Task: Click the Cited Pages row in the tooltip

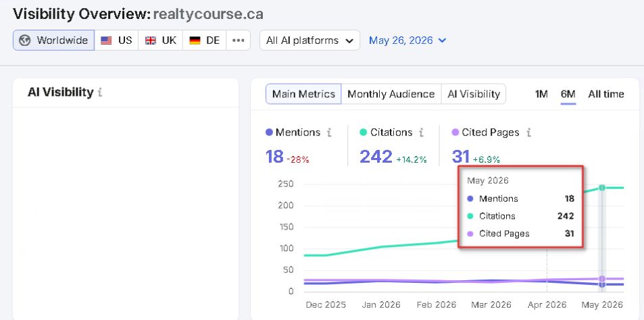Action: (520, 234)
